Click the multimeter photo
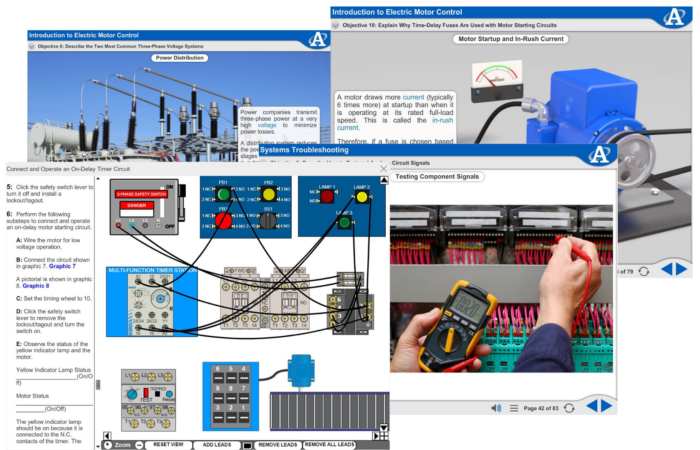 pyautogui.click(x=501, y=289)
